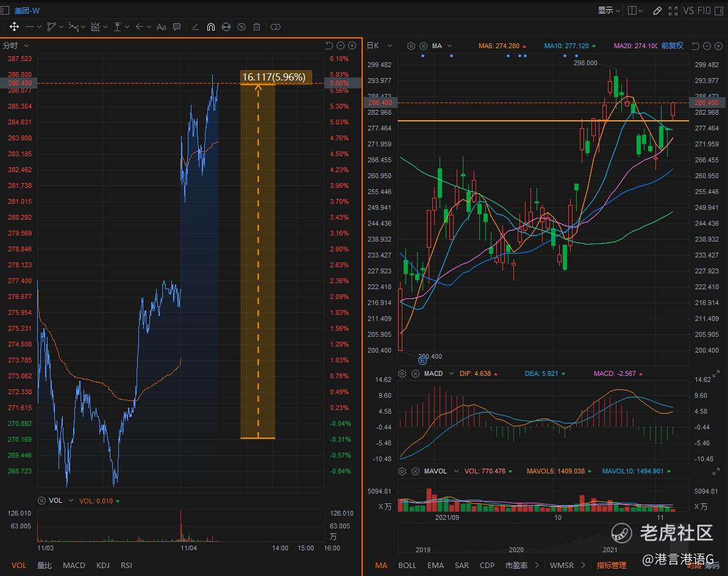Image resolution: width=728 pixels, height=576 pixels.
Task: Open 指标管理 indicator management
Action: (612, 565)
